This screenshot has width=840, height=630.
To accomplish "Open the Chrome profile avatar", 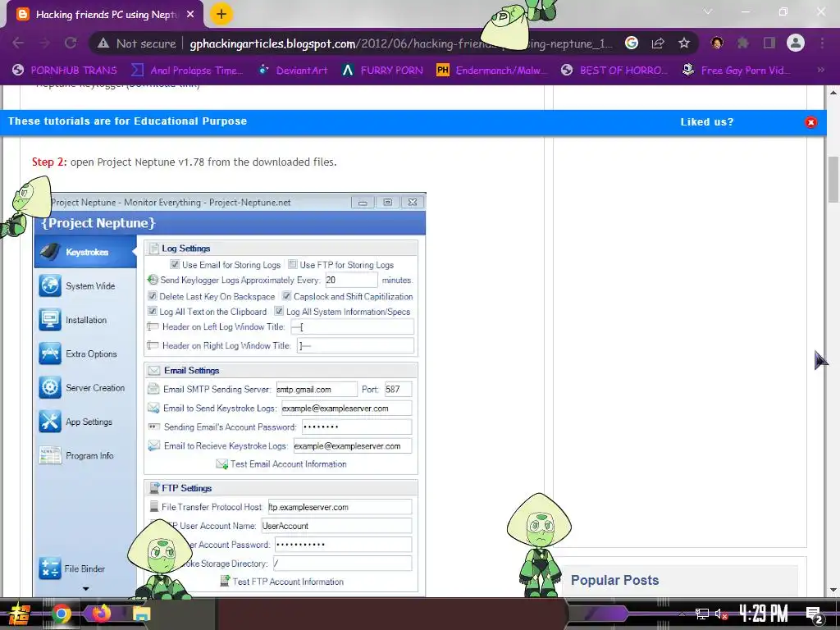I will coord(796,43).
